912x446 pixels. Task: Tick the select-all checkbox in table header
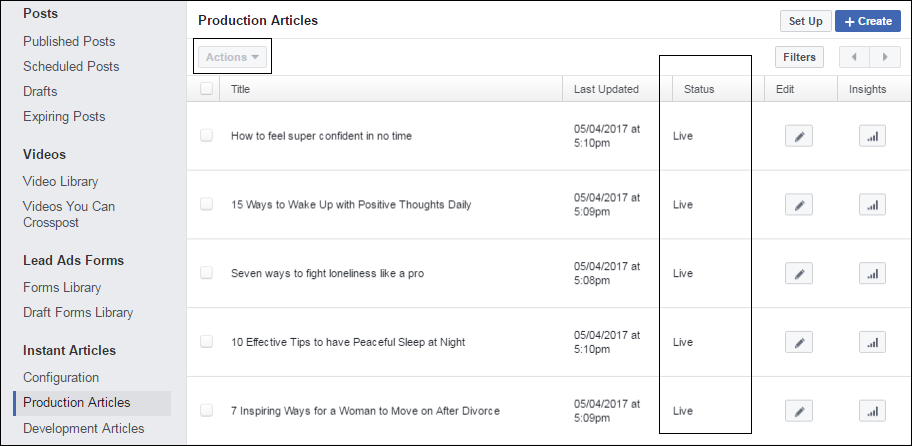pyautogui.click(x=206, y=89)
